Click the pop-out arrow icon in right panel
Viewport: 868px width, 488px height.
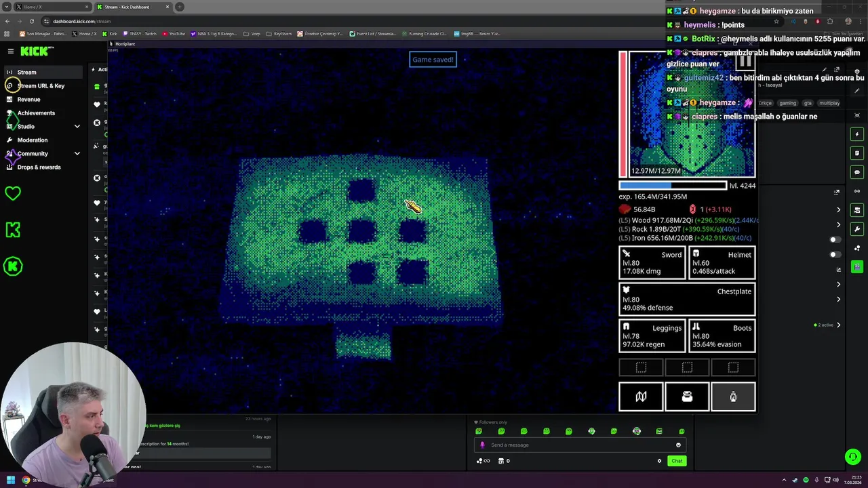pos(837,192)
